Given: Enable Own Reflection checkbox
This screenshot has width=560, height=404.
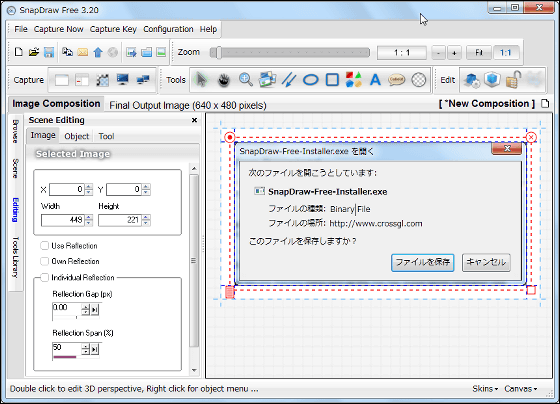Looking at the screenshot, I should coord(44,261).
